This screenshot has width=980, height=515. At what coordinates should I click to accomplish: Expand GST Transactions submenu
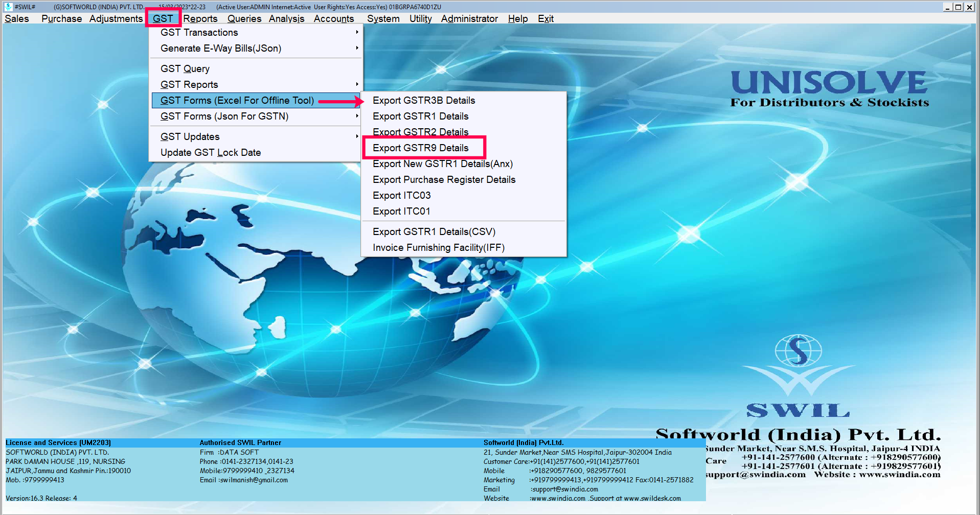coord(256,32)
